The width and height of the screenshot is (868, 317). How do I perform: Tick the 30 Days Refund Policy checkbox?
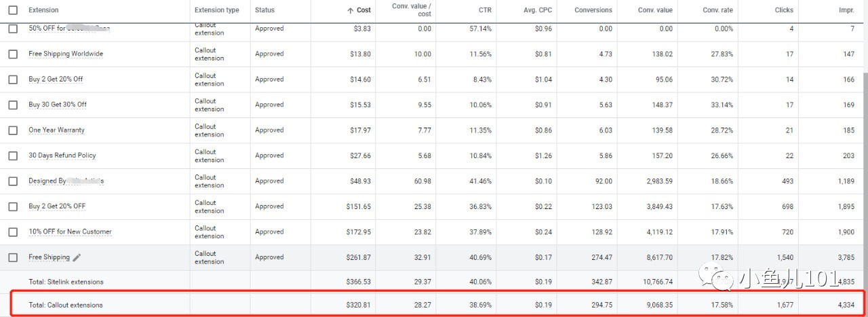coord(13,155)
